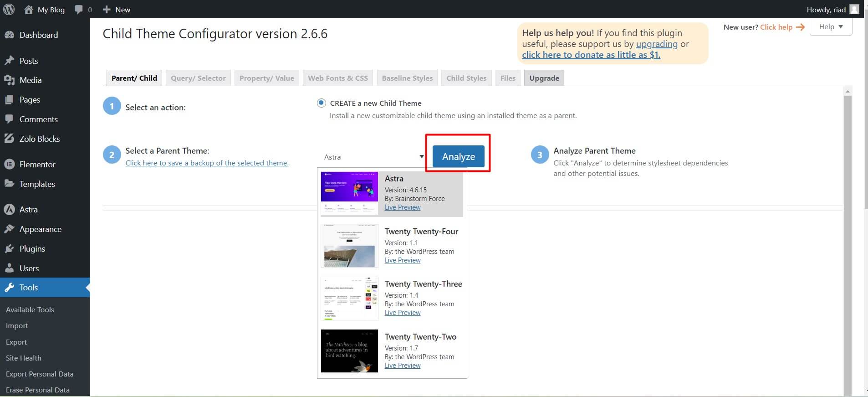Click the Plugins plug icon
The image size is (868, 397).
[9, 248]
